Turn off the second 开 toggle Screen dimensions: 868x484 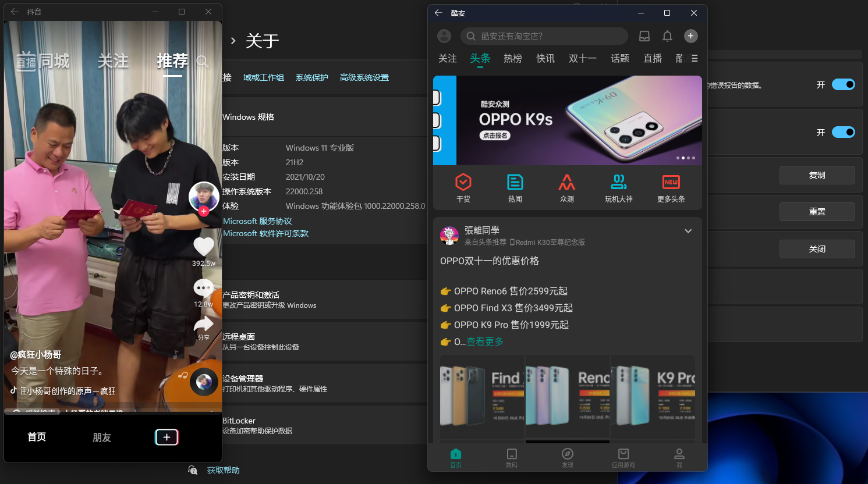(x=843, y=132)
